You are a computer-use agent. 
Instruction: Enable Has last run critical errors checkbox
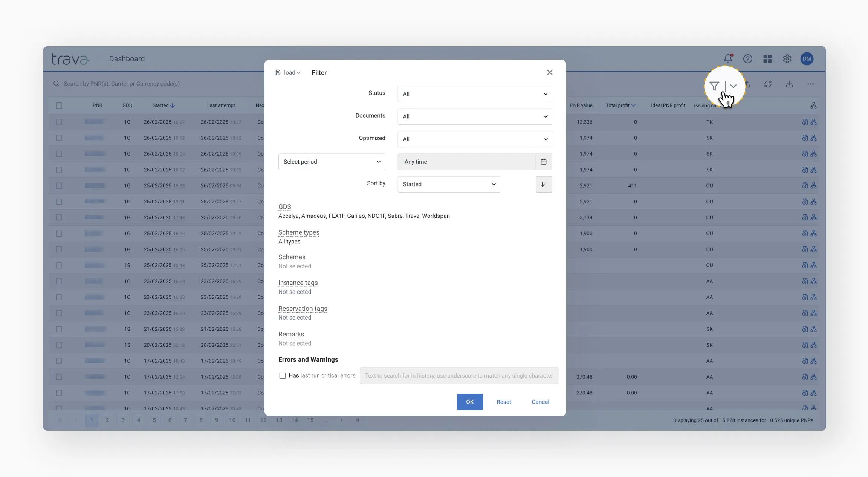(x=282, y=376)
